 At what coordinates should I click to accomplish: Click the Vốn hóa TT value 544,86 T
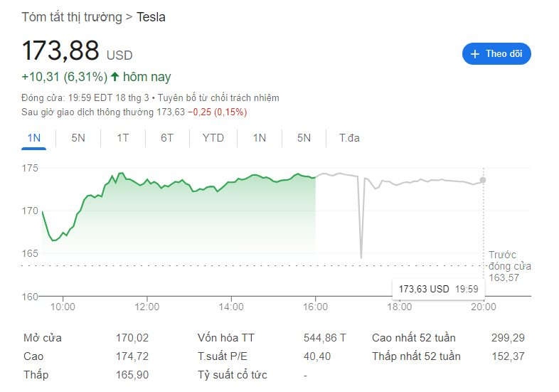(x=325, y=338)
